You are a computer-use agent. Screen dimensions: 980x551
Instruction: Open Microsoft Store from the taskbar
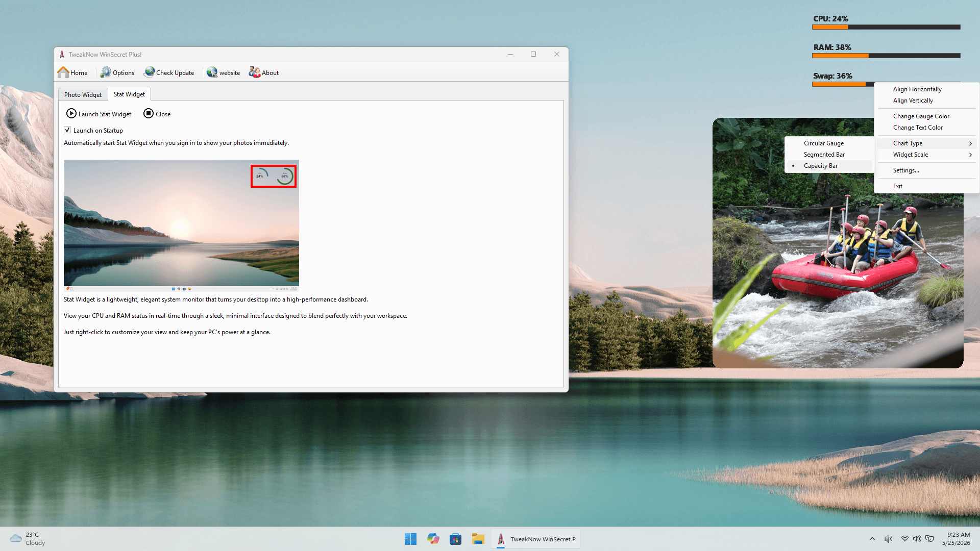[455, 539]
